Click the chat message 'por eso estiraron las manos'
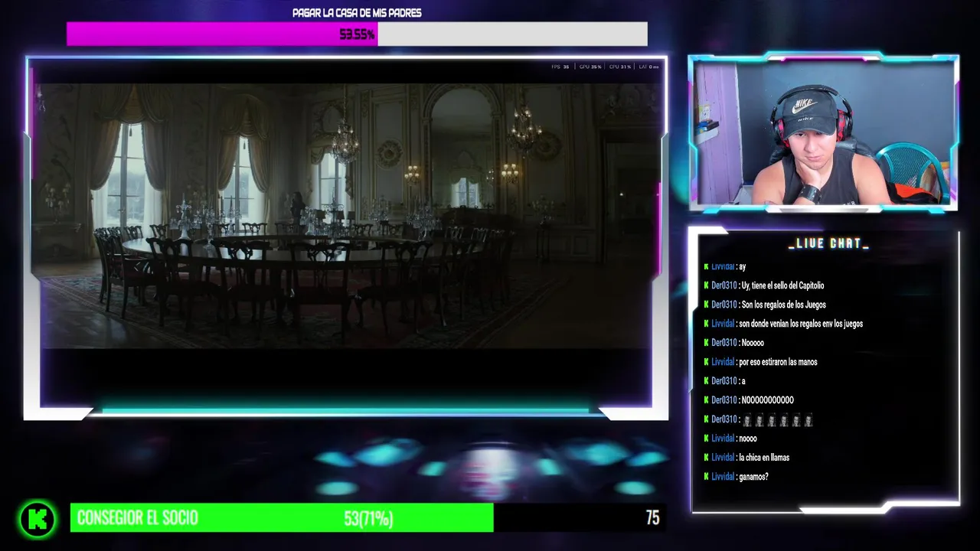The width and height of the screenshot is (980, 551). (x=778, y=362)
